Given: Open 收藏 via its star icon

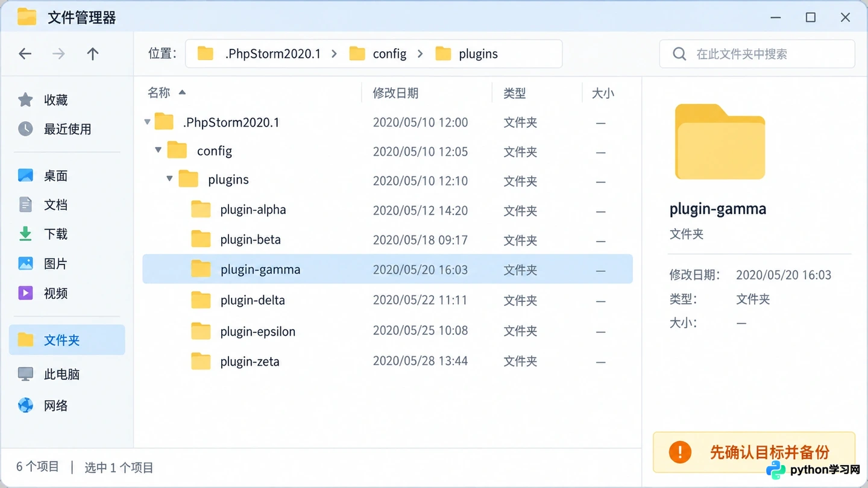Looking at the screenshot, I should (25, 100).
